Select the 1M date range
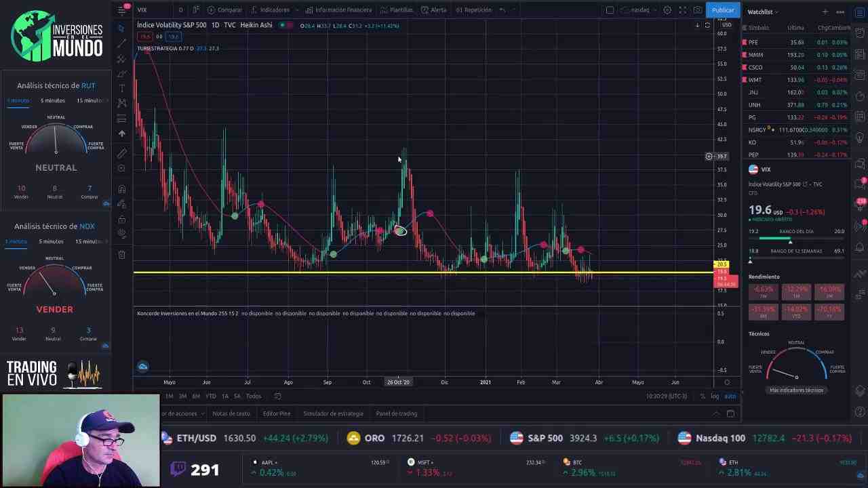Screen dimensions: 868x488 170,396
